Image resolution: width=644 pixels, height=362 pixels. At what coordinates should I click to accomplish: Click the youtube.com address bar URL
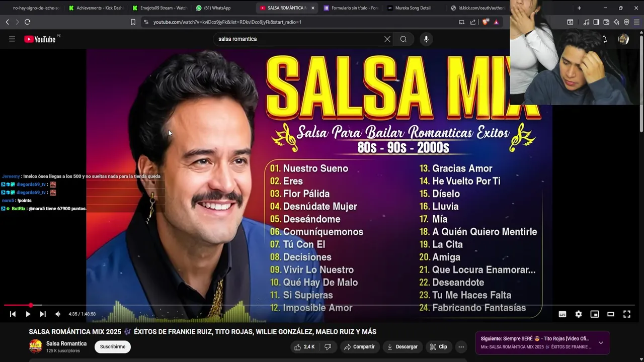pos(227,22)
